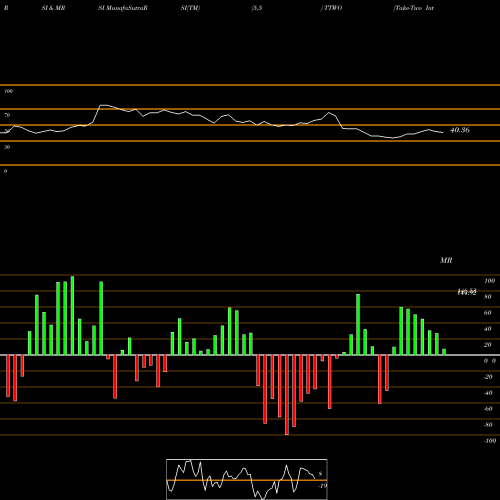Click the SI MunafaSutraR header text
The height and width of the screenshot is (500, 500).
123,8
